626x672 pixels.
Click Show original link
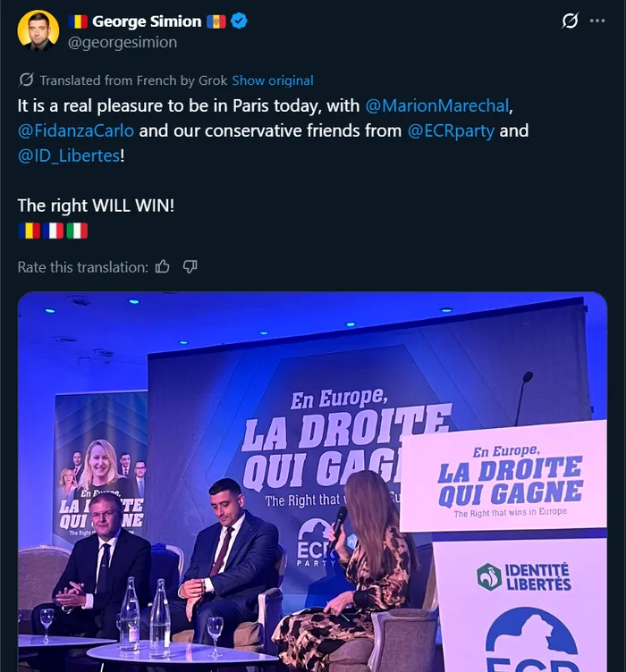[x=273, y=80]
